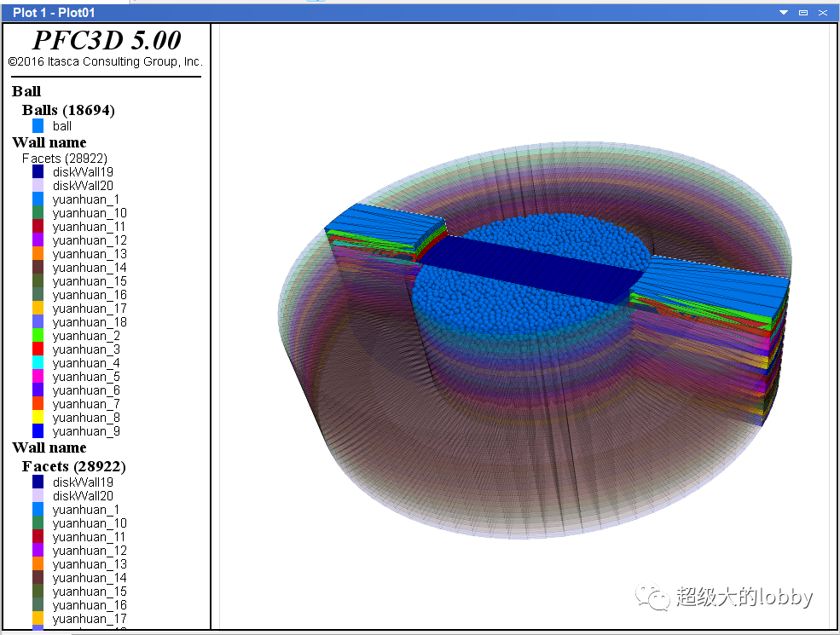Select the yuanhuan_3 legend label

tap(86, 349)
